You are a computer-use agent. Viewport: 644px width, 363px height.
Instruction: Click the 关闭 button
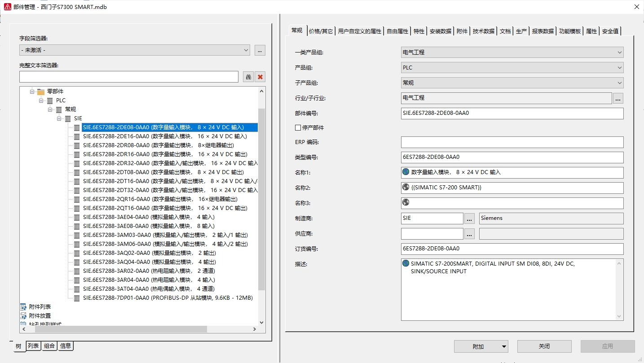click(544, 346)
